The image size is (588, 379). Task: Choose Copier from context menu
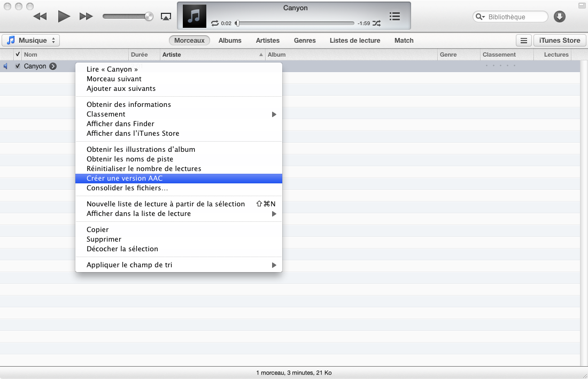click(179, 230)
